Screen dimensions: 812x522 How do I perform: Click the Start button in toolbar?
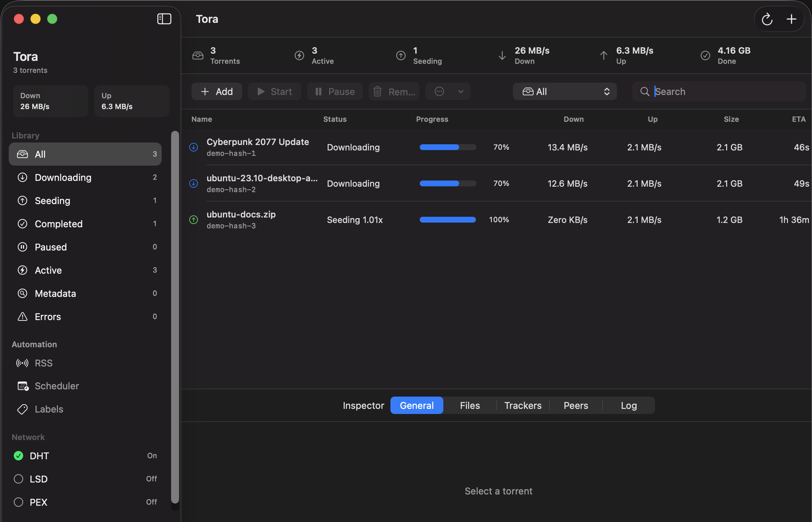(274, 91)
